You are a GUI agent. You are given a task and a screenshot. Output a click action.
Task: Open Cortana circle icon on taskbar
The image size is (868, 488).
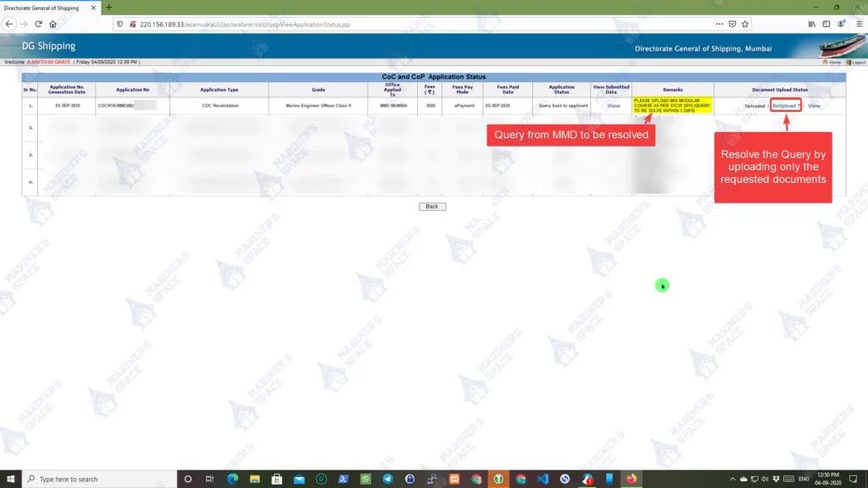click(187, 480)
